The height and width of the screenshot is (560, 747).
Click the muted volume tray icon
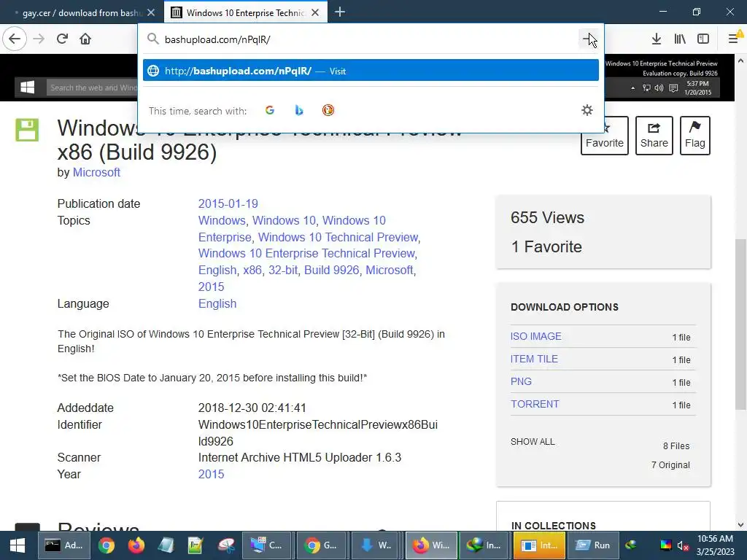point(683,545)
